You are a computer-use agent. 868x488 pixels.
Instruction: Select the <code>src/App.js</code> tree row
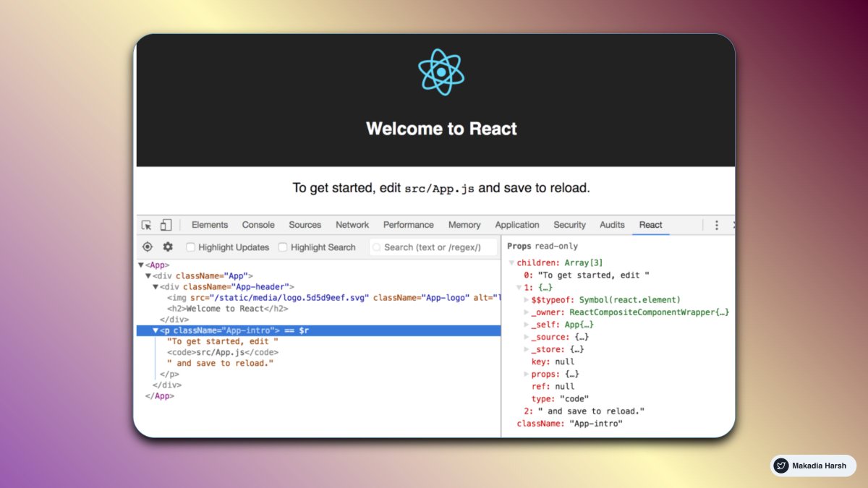click(222, 352)
